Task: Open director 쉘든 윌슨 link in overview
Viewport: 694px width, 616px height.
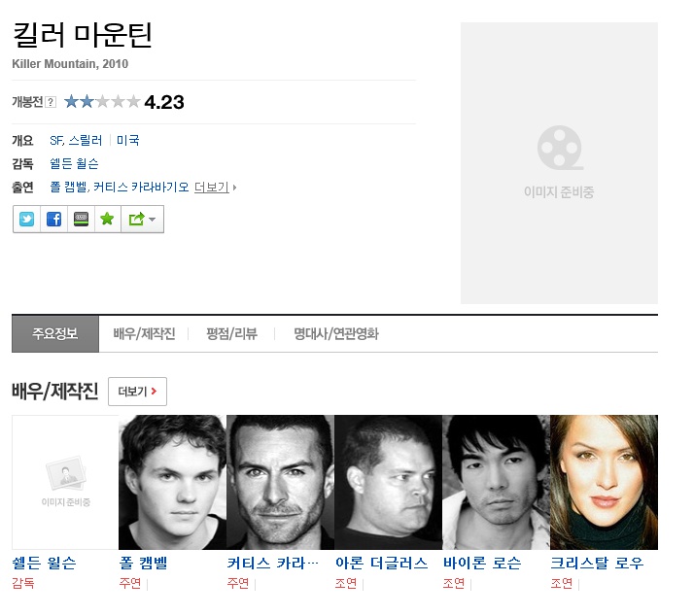Action: pyautogui.click(x=74, y=163)
